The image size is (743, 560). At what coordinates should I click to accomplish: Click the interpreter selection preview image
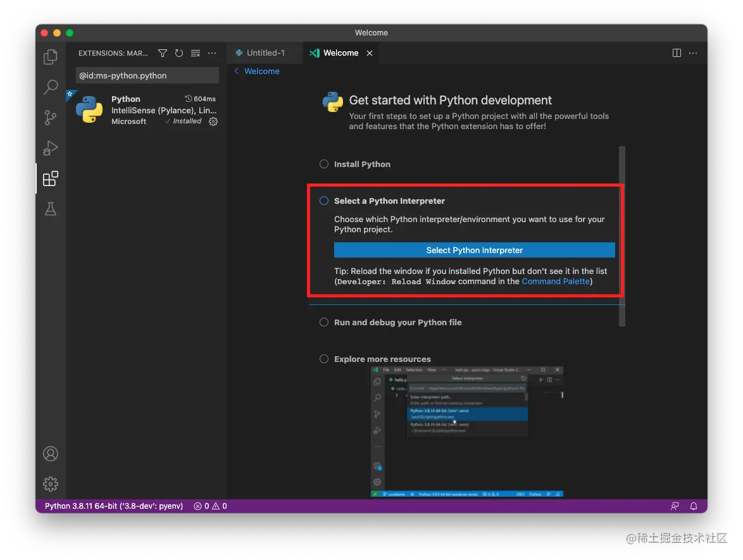(x=466, y=432)
